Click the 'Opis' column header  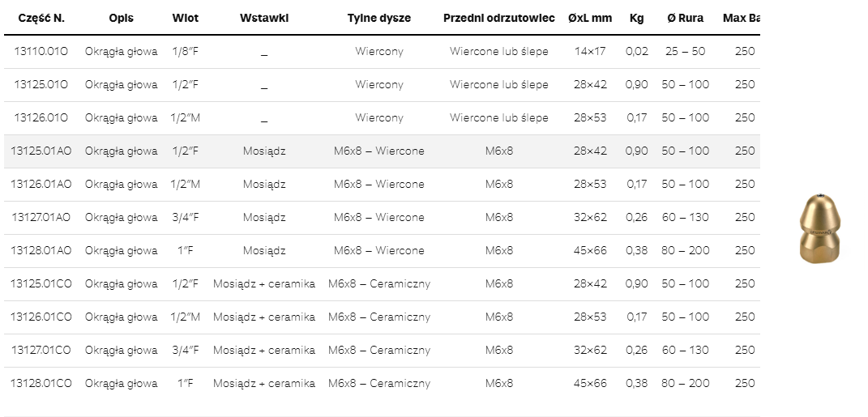[x=121, y=19]
